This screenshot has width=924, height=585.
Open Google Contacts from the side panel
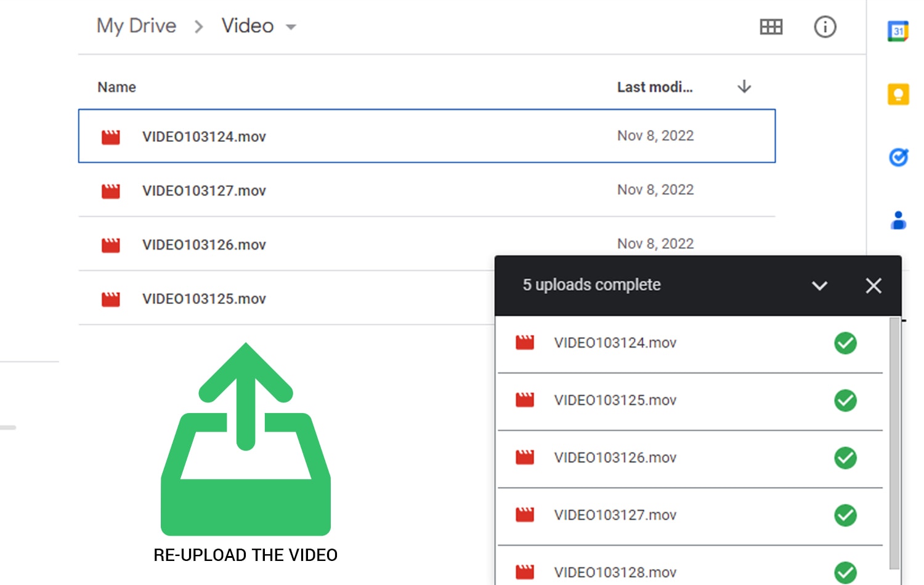click(898, 221)
